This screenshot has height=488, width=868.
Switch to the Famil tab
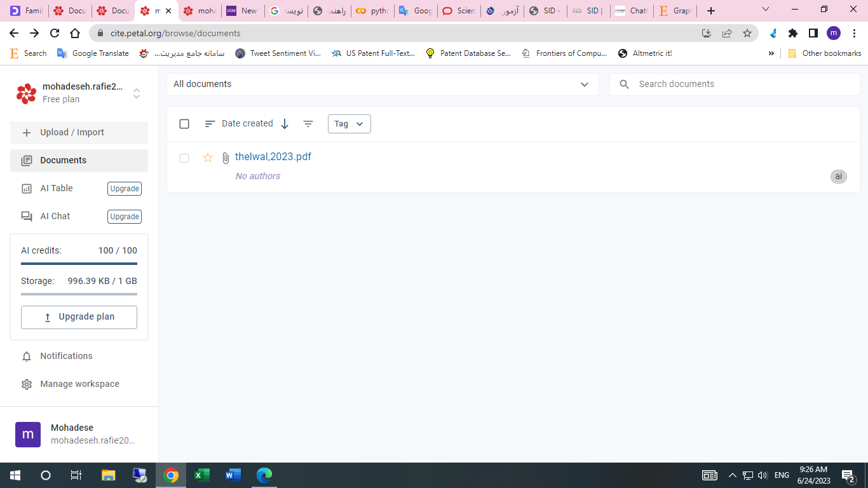coord(26,11)
